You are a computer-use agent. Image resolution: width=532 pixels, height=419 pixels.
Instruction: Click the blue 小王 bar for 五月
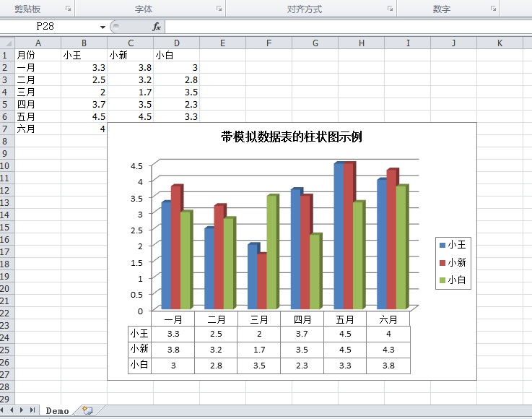(x=339, y=236)
